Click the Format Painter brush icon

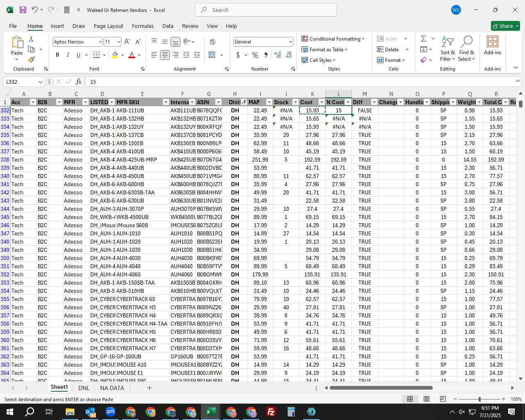[31, 59]
